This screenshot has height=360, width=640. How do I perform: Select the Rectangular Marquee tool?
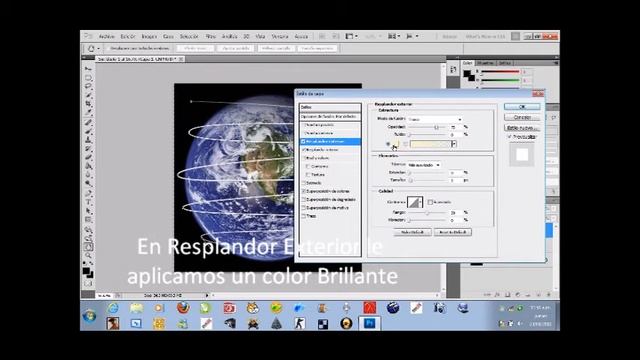pos(88,78)
